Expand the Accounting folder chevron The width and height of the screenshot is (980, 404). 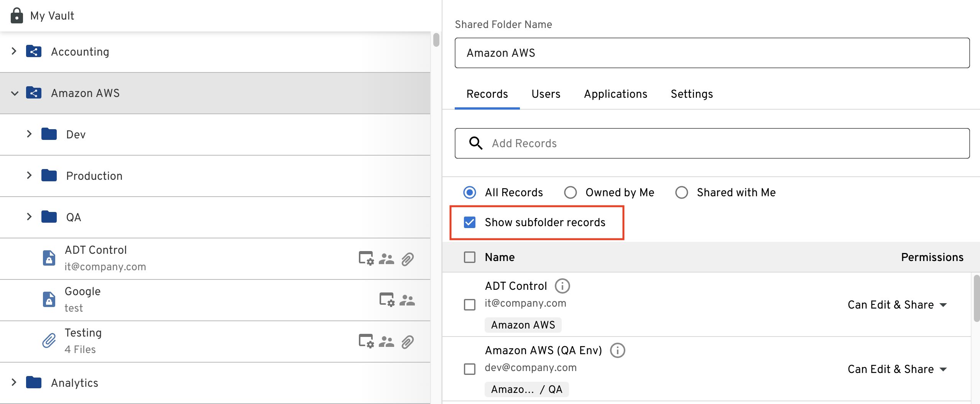click(x=14, y=51)
